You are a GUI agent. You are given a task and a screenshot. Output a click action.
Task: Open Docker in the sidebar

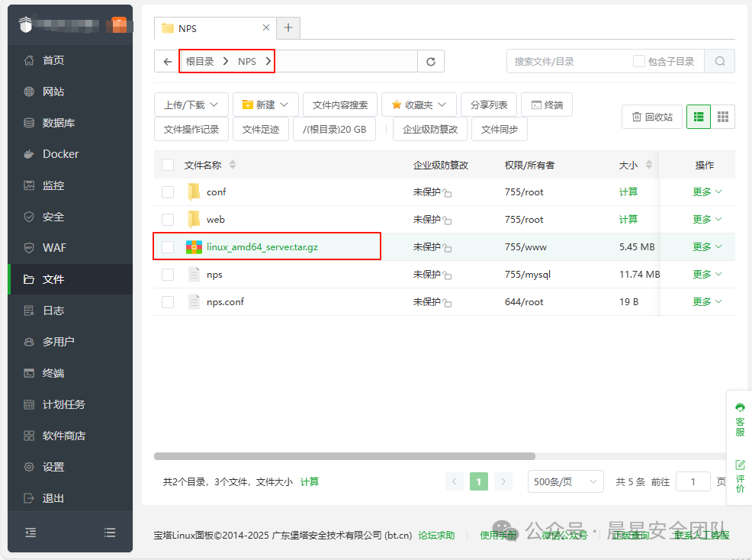(x=60, y=154)
